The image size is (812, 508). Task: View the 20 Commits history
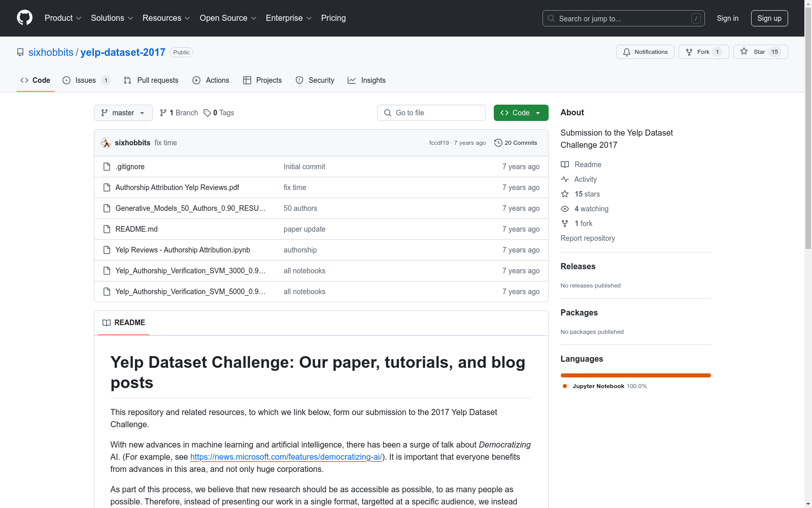click(516, 143)
